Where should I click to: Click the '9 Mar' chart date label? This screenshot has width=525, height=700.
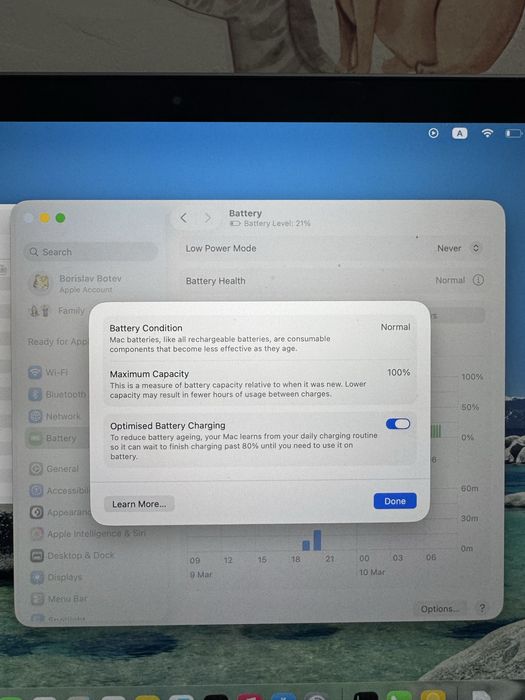coord(201,575)
